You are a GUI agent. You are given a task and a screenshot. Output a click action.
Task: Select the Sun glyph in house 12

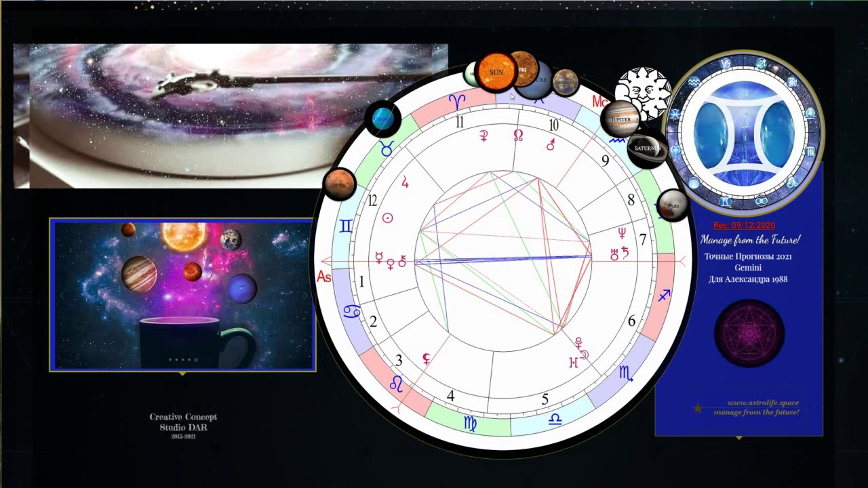click(x=388, y=218)
